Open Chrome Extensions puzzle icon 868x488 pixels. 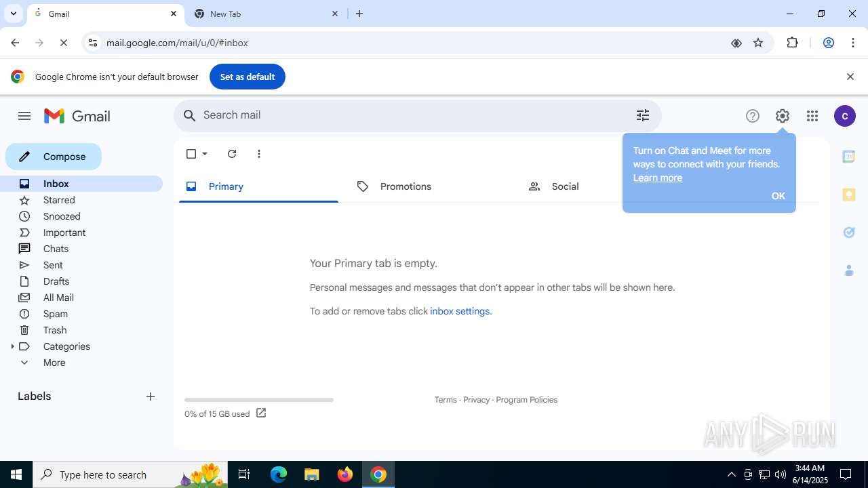click(792, 43)
